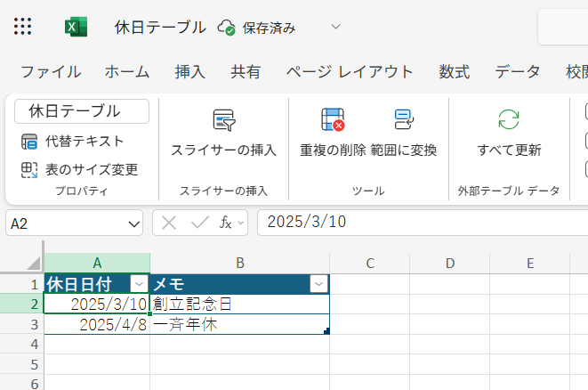
Task: Select row 1 header
Action: pyautogui.click(x=21, y=284)
